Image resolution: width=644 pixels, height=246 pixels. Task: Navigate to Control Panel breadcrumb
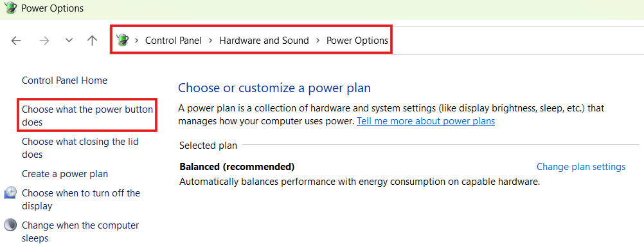174,41
